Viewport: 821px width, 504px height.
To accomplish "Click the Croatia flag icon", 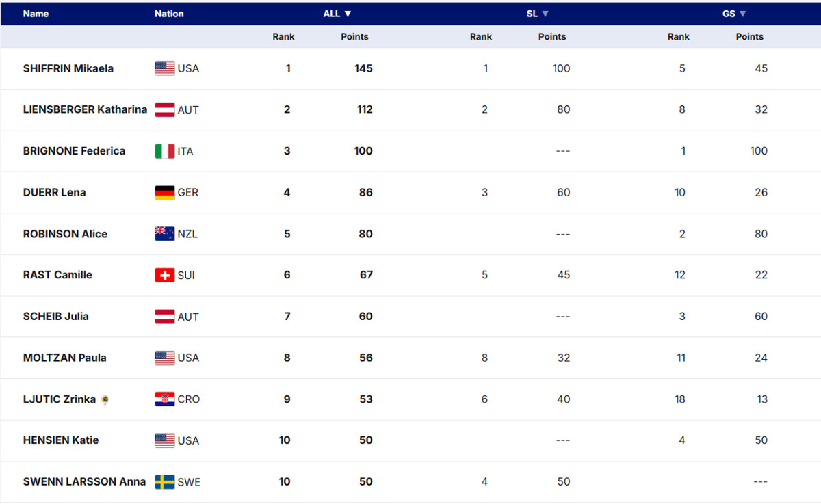I will 165,399.
